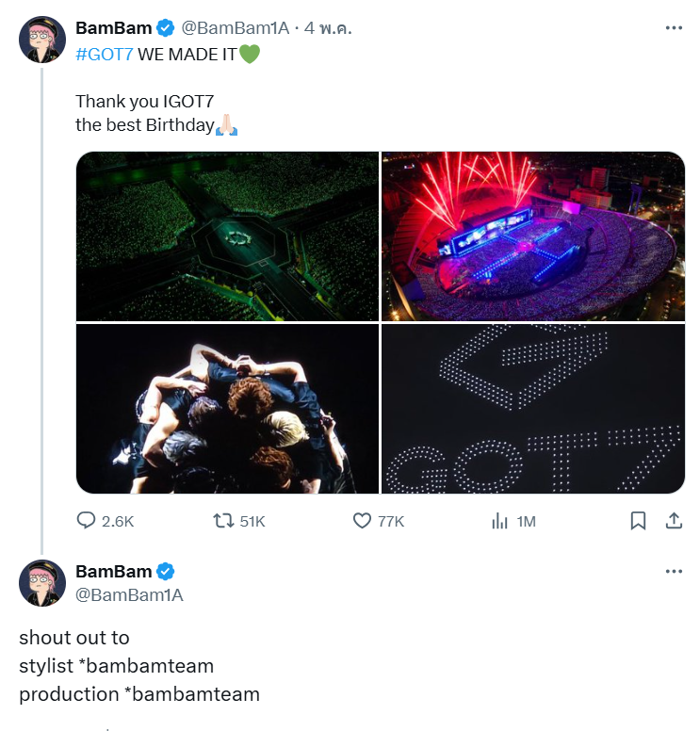Image resolution: width=700 pixels, height=731 pixels.
Task: Click verified badge on first tweet
Action: click(x=164, y=29)
